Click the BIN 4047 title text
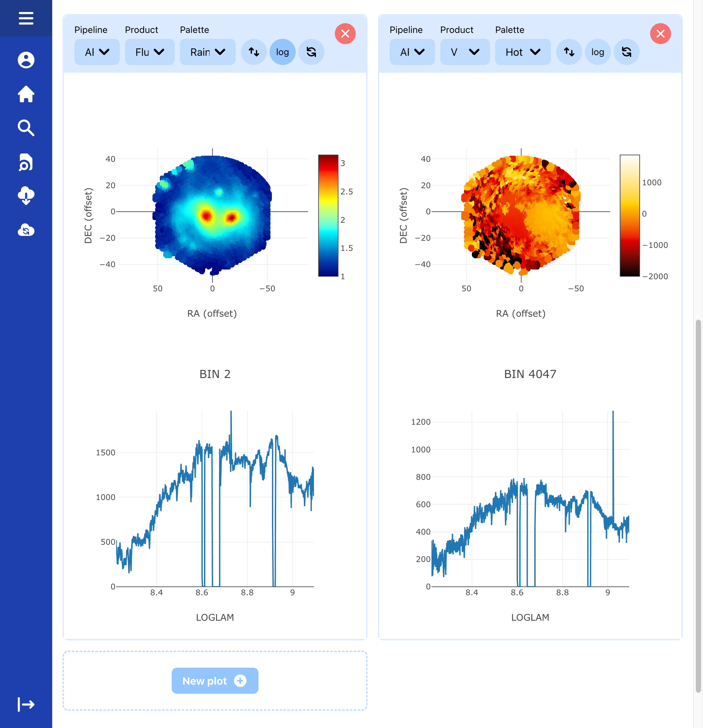Image resolution: width=703 pixels, height=728 pixels. pos(530,374)
